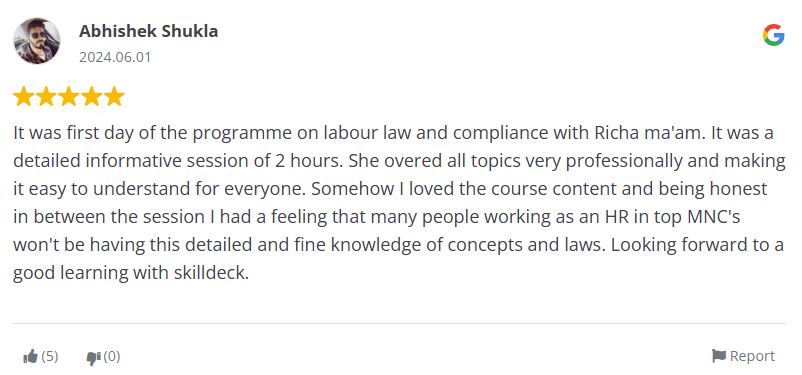Dislike the review with thumbs-down icon
Image resolution: width=802 pixels, height=375 pixels.
(x=94, y=358)
